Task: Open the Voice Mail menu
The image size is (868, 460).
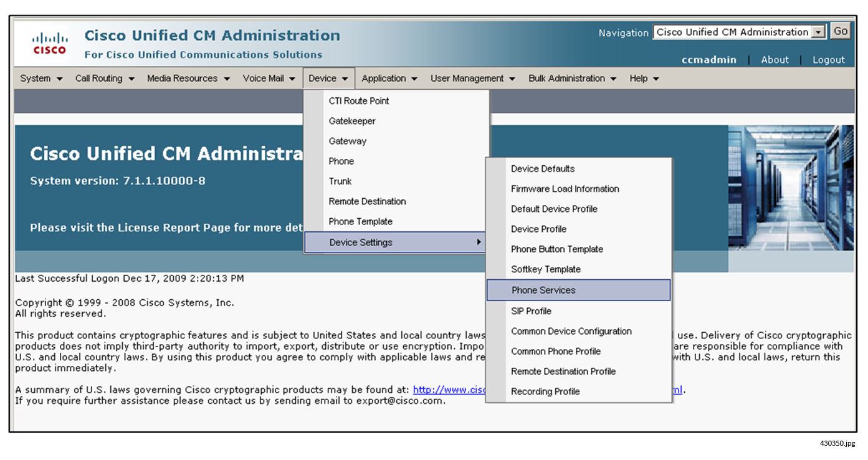Action: [269, 79]
